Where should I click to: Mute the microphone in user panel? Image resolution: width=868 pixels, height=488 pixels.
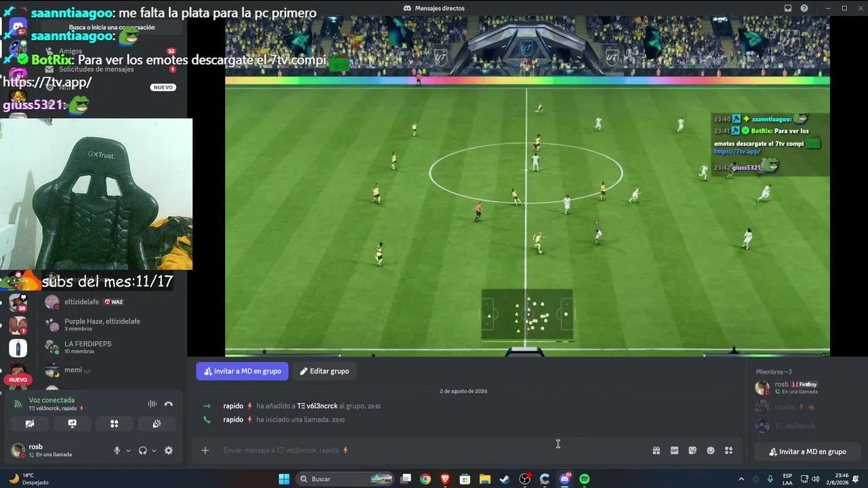[117, 451]
